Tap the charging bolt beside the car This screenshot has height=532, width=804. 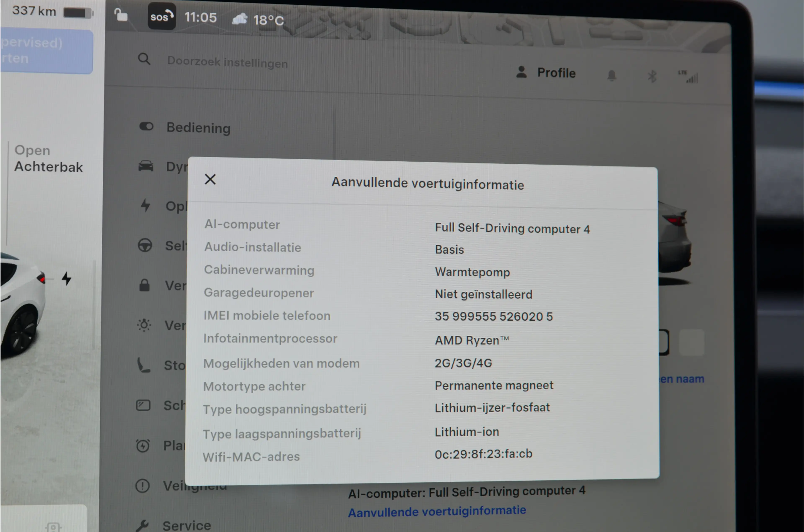[67, 279]
